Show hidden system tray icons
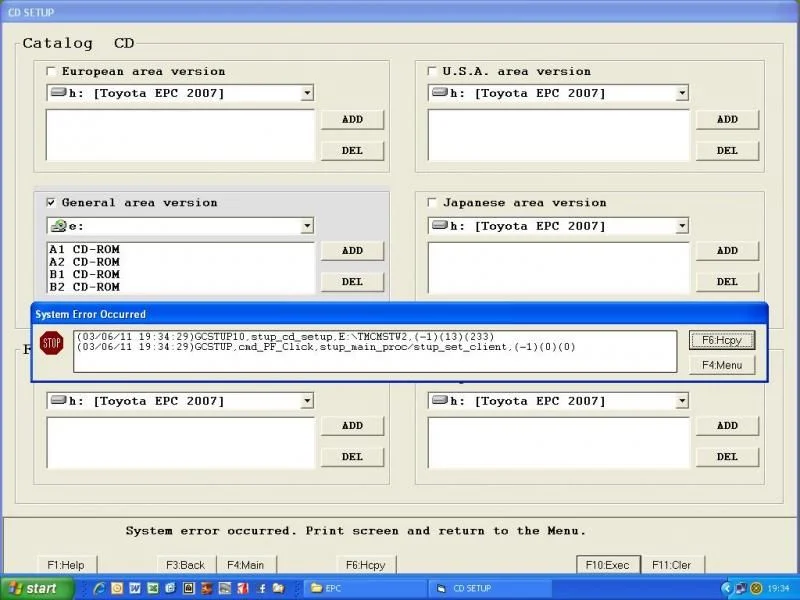The width and height of the screenshot is (800, 600). click(x=727, y=588)
